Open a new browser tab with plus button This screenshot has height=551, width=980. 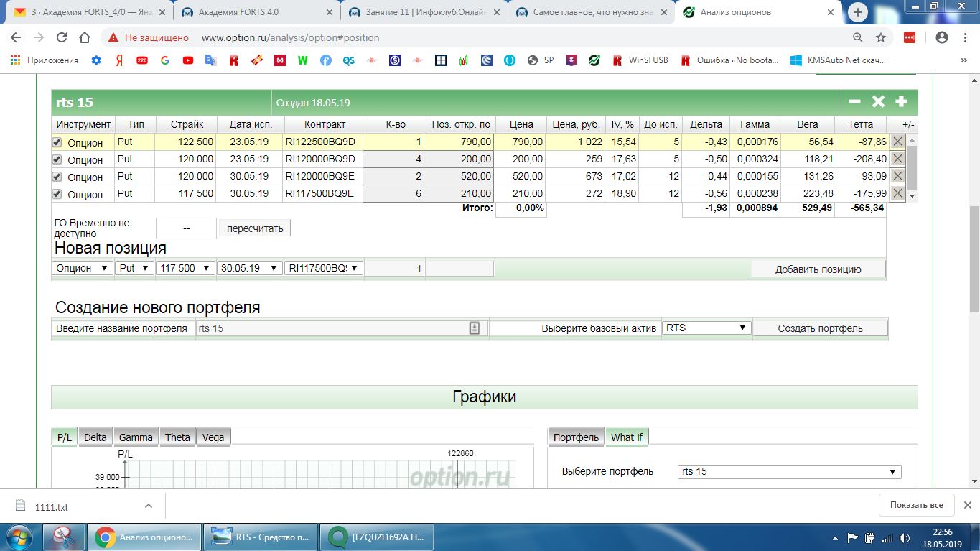click(858, 12)
